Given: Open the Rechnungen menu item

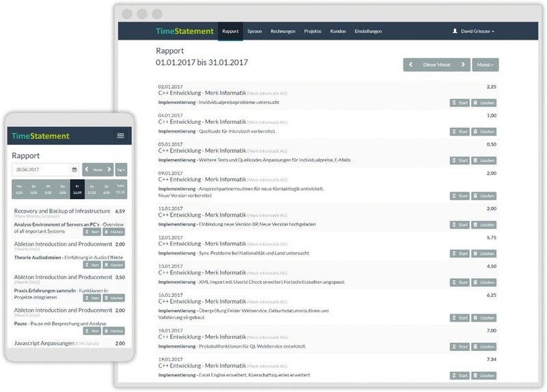Looking at the screenshot, I should 283,31.
